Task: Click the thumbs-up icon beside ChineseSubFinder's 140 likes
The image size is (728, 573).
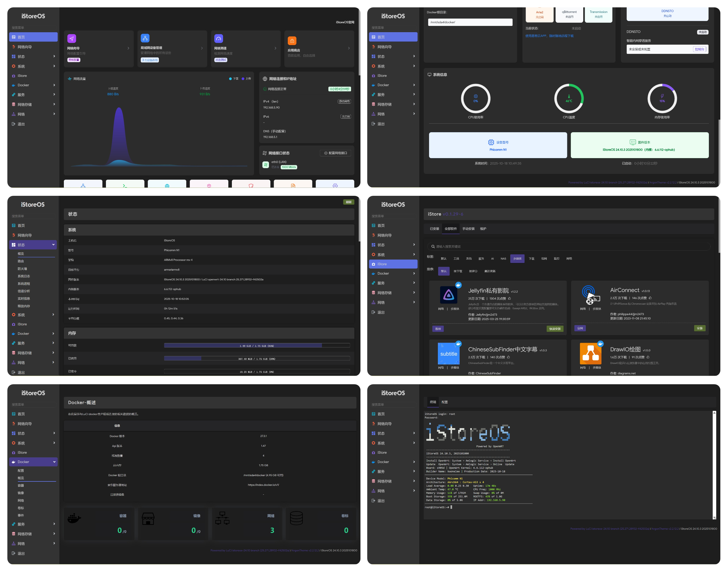Action: pyautogui.click(x=508, y=357)
